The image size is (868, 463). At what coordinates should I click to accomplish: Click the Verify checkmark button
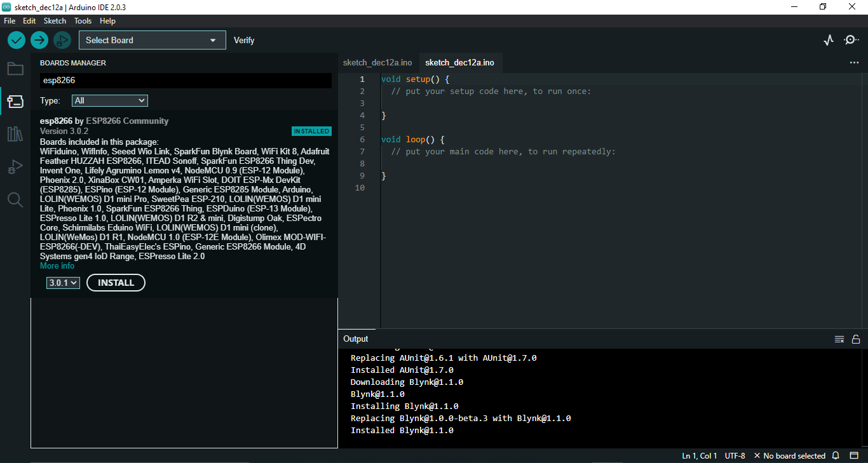17,40
